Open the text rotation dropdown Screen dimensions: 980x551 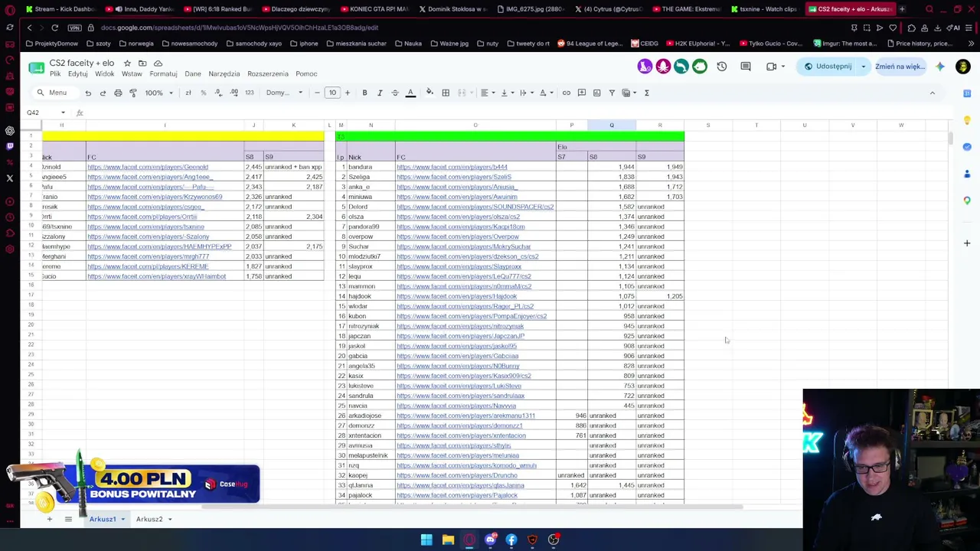tap(546, 93)
